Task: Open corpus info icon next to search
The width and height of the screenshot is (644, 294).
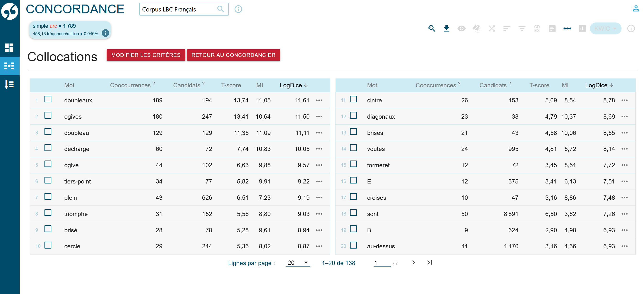Action: (238, 9)
